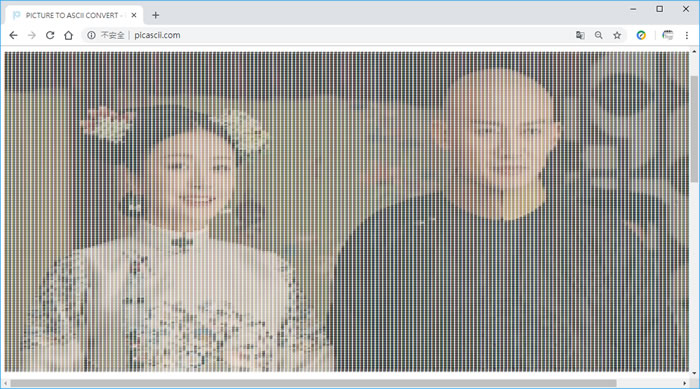Bookmark this page with the star

(617, 35)
